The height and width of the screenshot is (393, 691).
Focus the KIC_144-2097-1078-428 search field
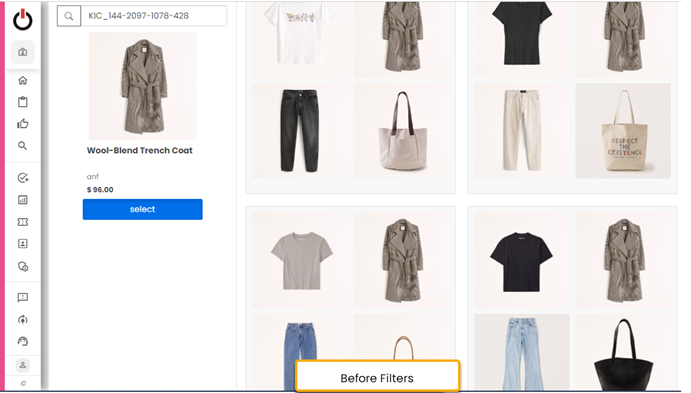(154, 16)
